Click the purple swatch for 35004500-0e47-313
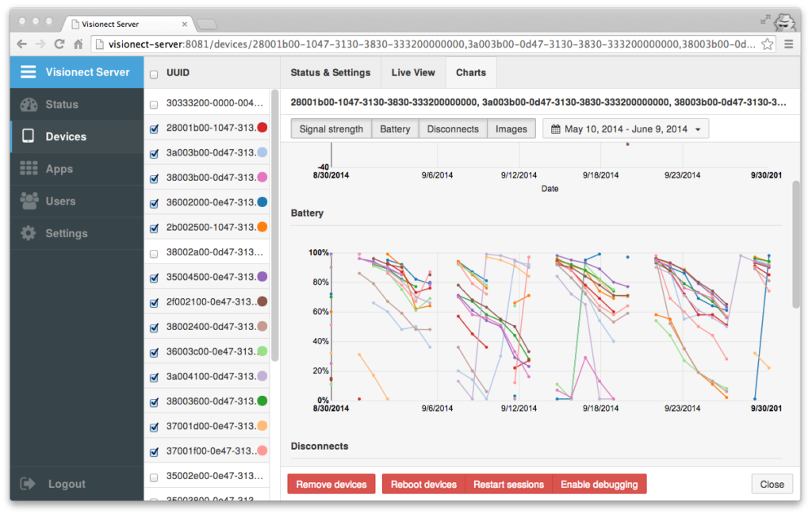The width and height of the screenshot is (812, 514). 262,277
